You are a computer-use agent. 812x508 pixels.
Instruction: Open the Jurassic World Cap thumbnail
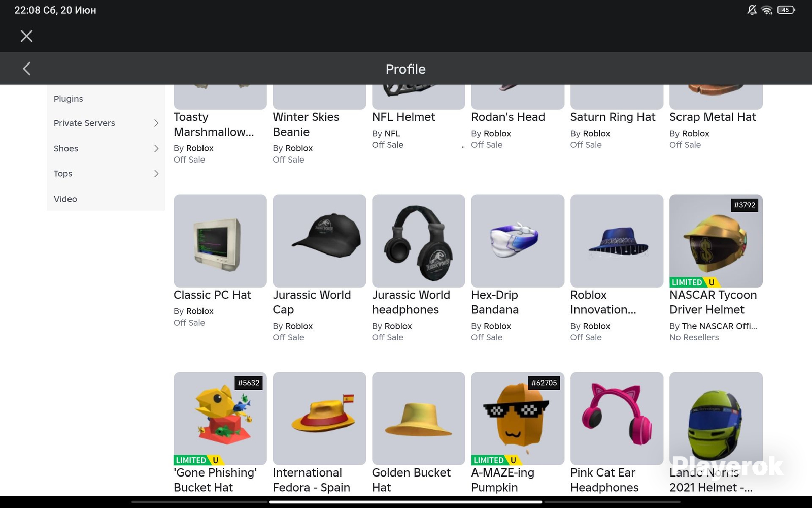[x=319, y=241]
